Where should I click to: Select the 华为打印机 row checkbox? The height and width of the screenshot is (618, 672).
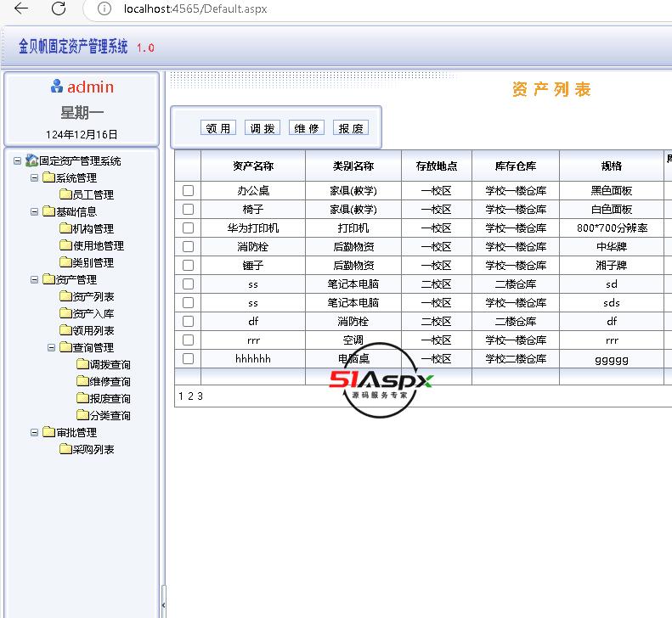(188, 228)
